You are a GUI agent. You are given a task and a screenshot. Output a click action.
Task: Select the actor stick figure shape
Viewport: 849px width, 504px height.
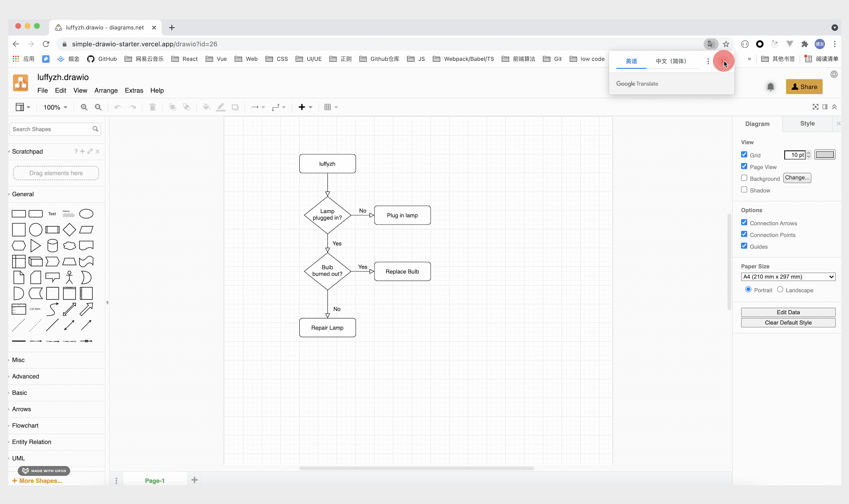coord(70,277)
